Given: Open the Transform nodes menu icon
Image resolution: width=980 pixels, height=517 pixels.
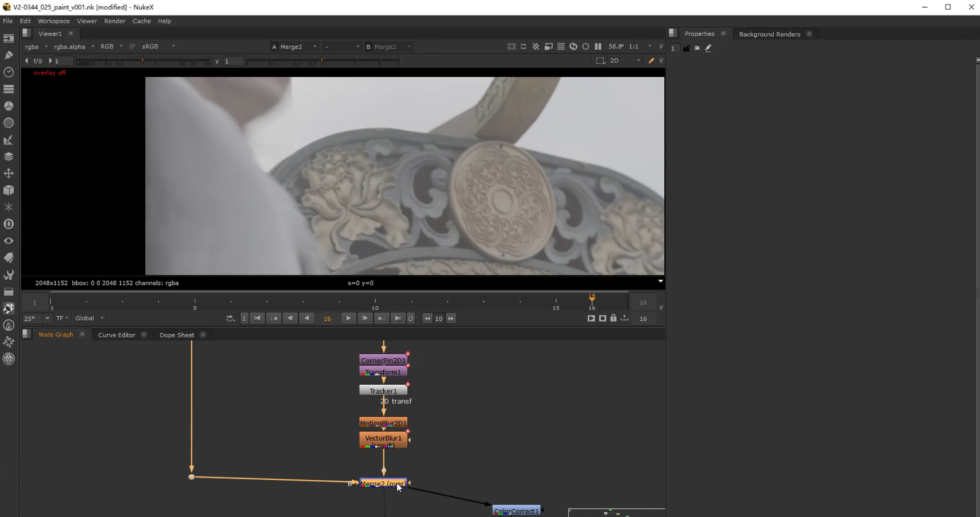Looking at the screenshot, I should point(9,173).
